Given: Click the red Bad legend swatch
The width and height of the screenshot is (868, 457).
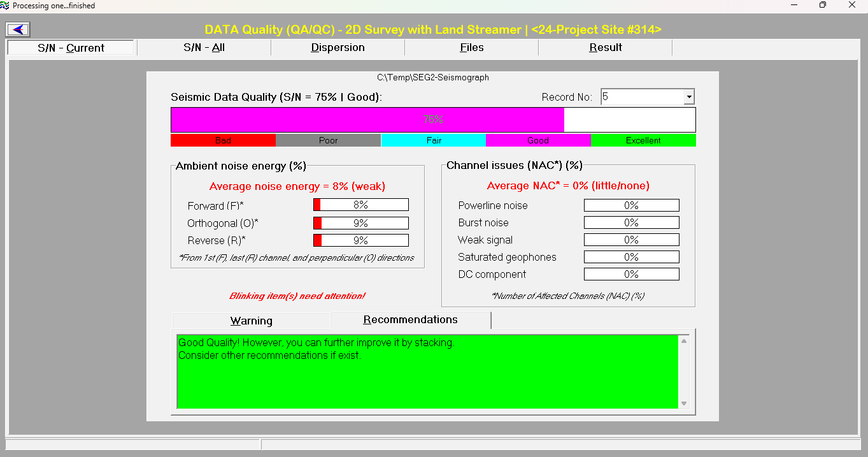Looking at the screenshot, I should click(223, 140).
